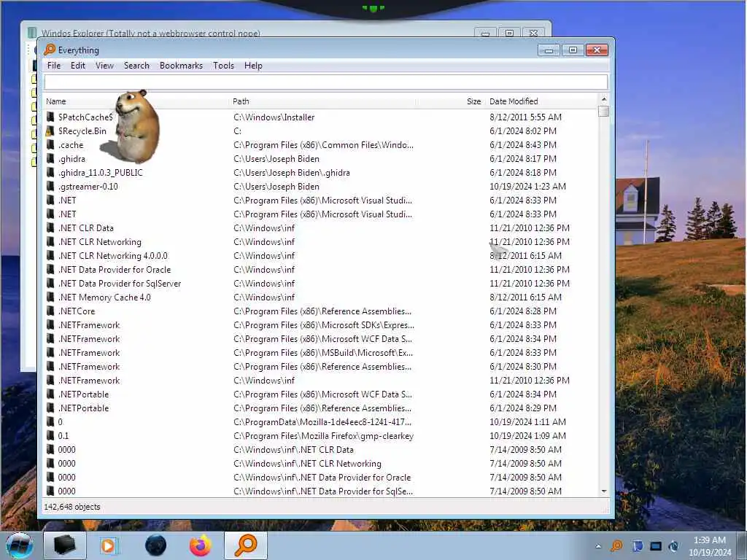
Task: Open the dark globe taskbar icon
Action: [155, 545]
